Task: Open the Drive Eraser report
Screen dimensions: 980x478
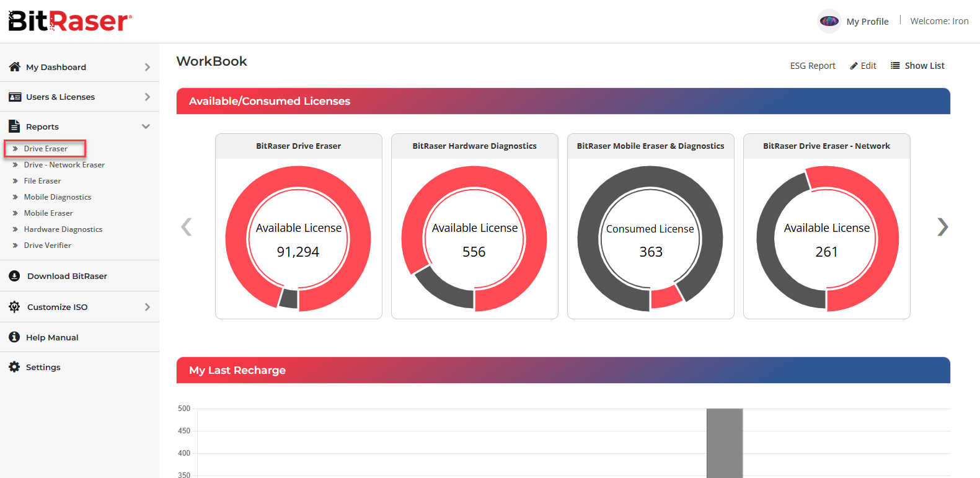Action: (45, 149)
